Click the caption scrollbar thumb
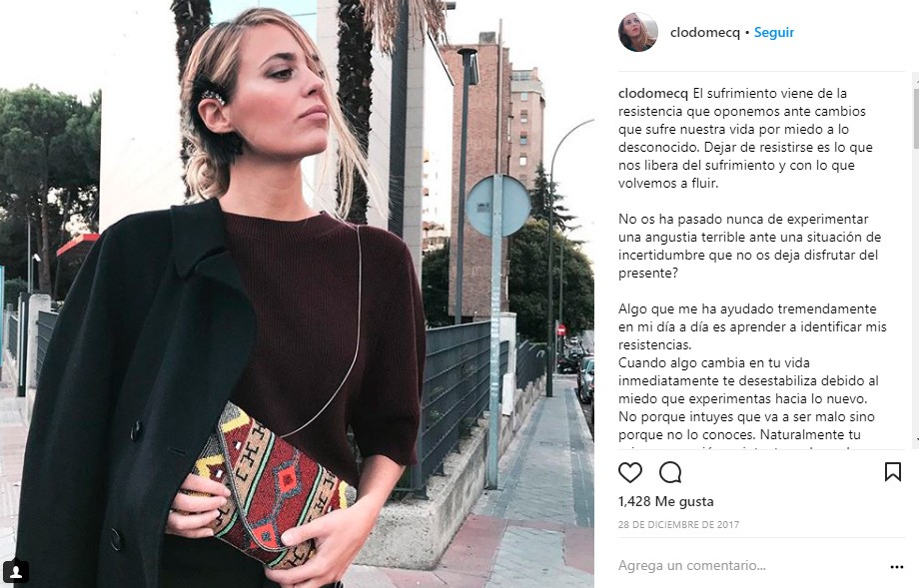 (916, 119)
